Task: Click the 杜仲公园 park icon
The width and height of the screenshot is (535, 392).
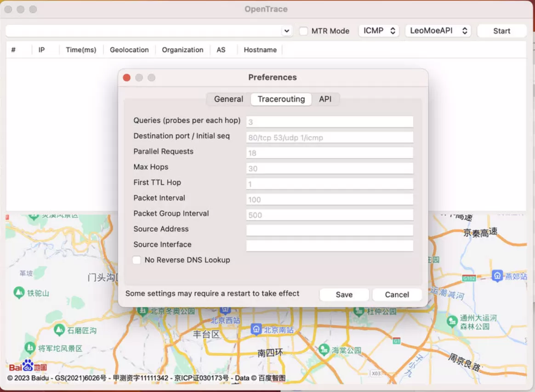Action: pos(359,311)
